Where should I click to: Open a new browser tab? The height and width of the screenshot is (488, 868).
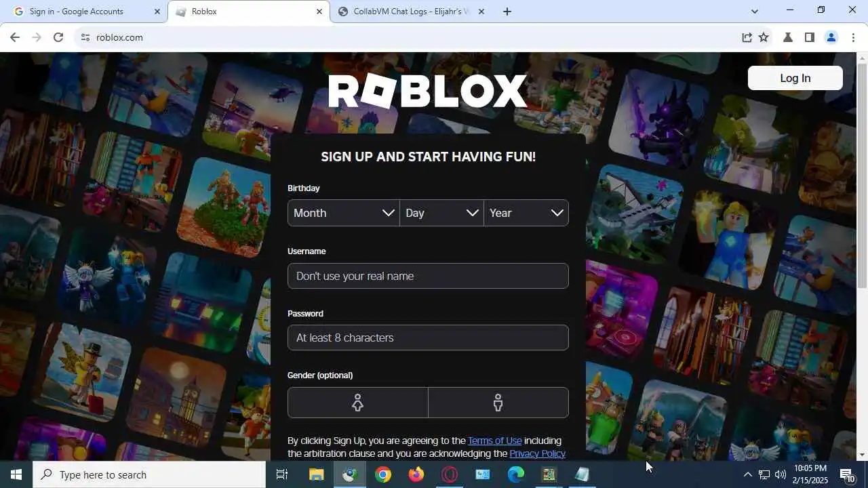[507, 12]
